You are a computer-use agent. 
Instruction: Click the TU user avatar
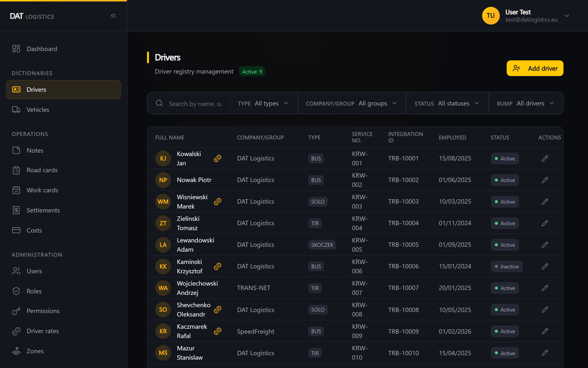491,16
